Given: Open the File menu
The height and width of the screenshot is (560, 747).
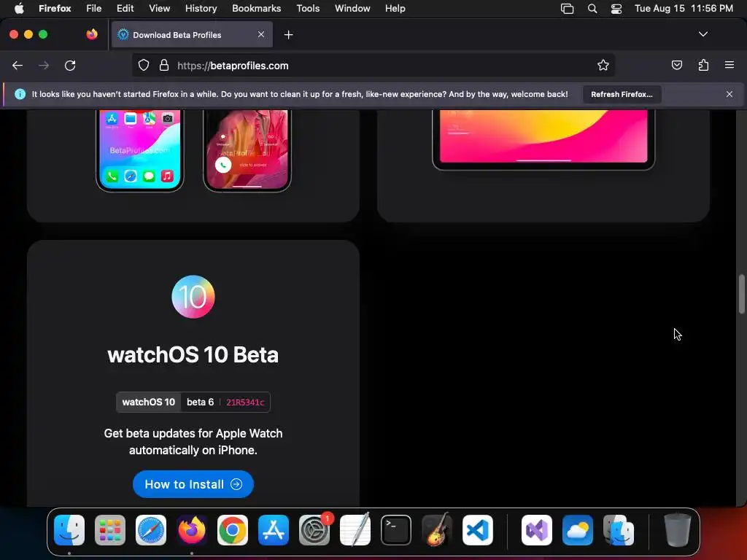Looking at the screenshot, I should point(94,9).
